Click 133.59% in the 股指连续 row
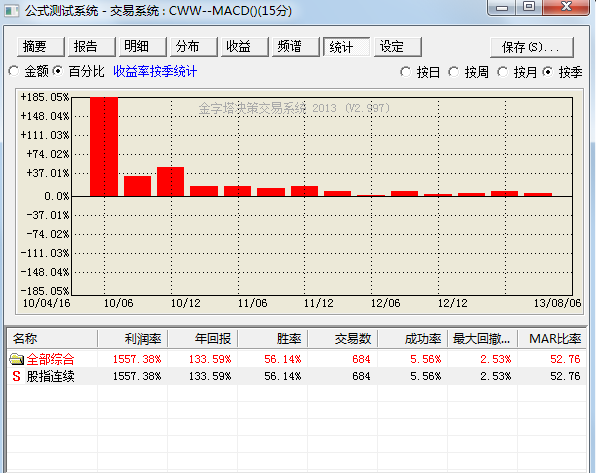Image resolution: width=596 pixels, height=473 pixels. [x=210, y=376]
